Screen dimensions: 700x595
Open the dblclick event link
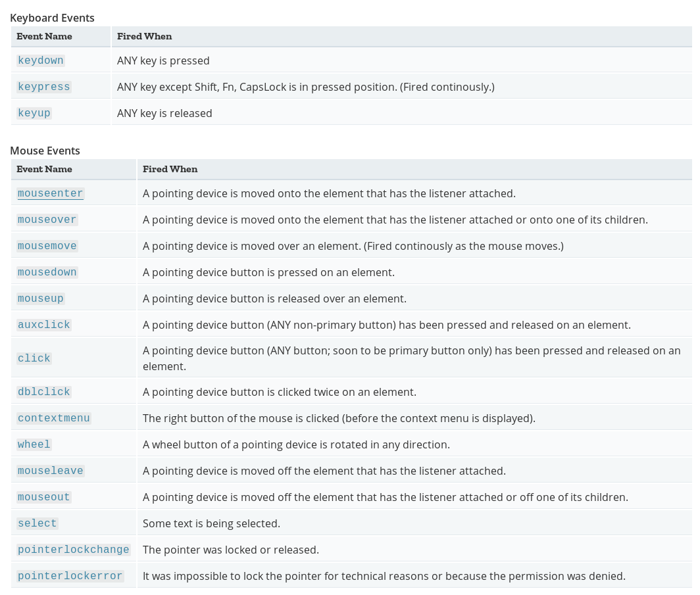click(43, 392)
